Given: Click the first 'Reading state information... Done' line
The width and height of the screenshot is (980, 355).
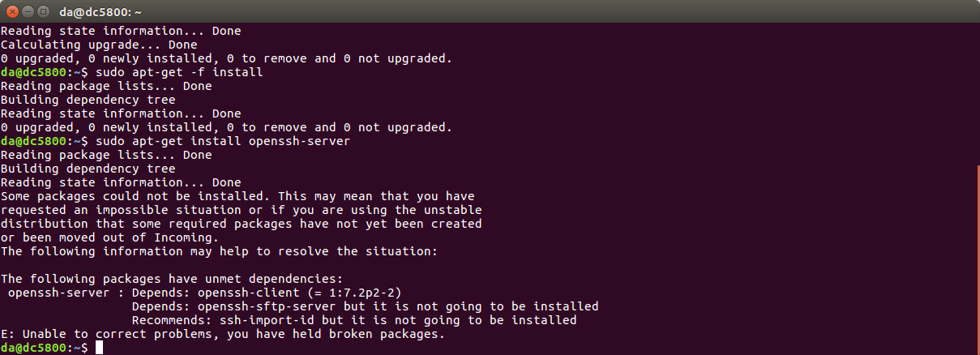Looking at the screenshot, I should [121, 31].
